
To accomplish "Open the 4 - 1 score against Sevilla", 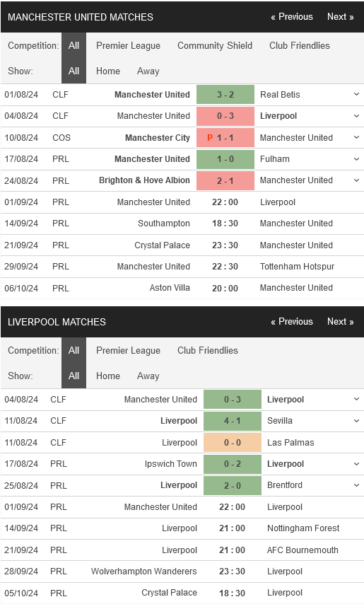I will [x=233, y=421].
